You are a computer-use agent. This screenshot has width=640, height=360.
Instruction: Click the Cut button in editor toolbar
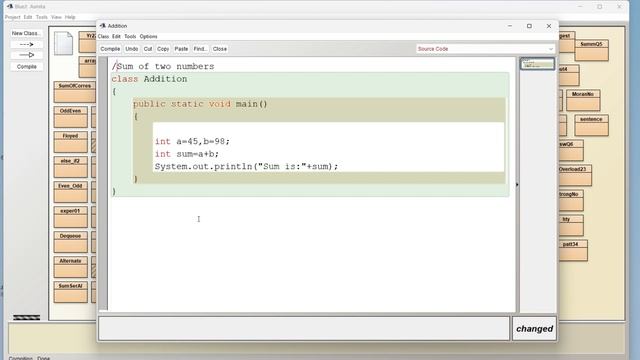pyautogui.click(x=148, y=49)
